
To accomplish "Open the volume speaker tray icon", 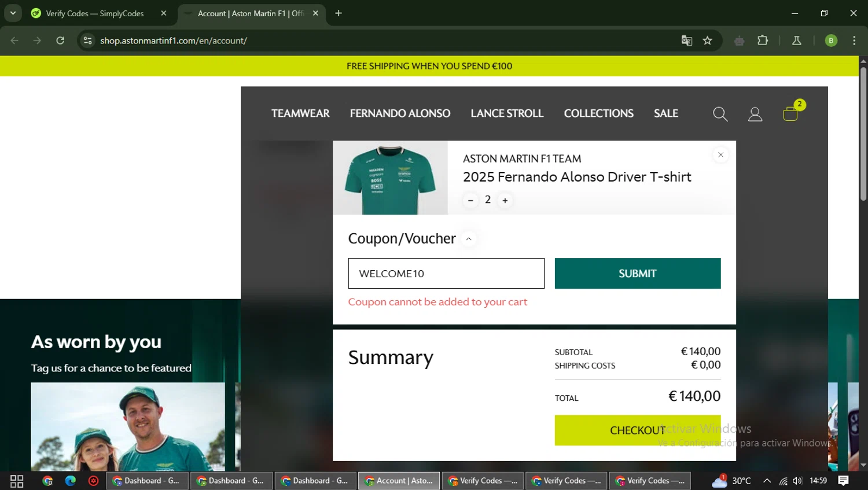I will pyautogui.click(x=798, y=481).
